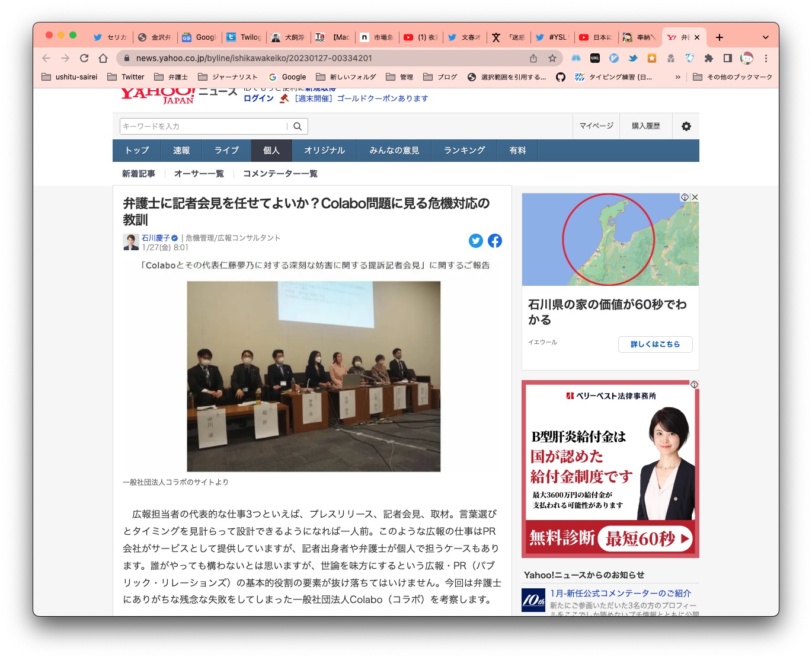This screenshot has width=812, height=660.
Task: Click the browser forward arrow
Action: [65, 58]
